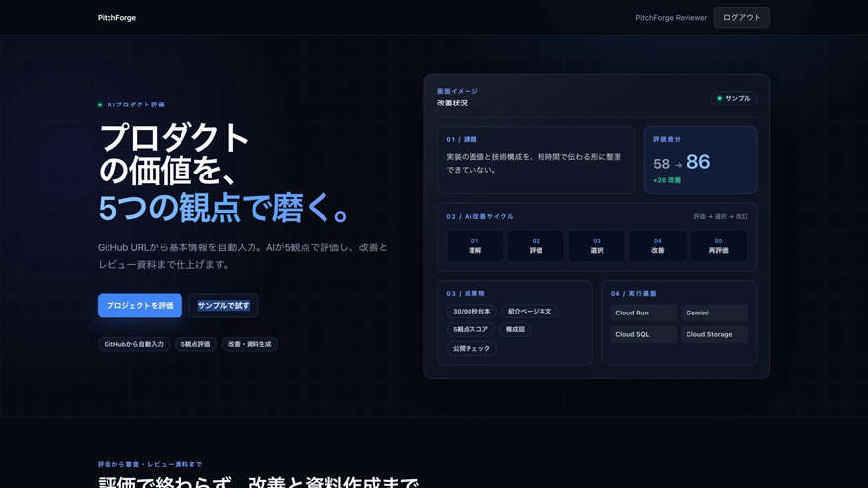Screen dimensions: 868x488
Task: Select step 01 理解 in the cycle
Action: (x=475, y=245)
